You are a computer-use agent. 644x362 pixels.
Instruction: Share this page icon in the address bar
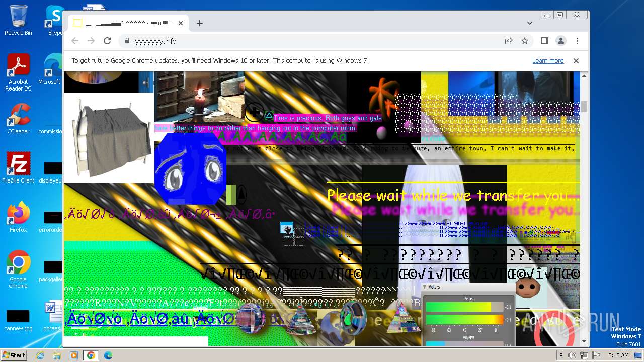coord(509,41)
